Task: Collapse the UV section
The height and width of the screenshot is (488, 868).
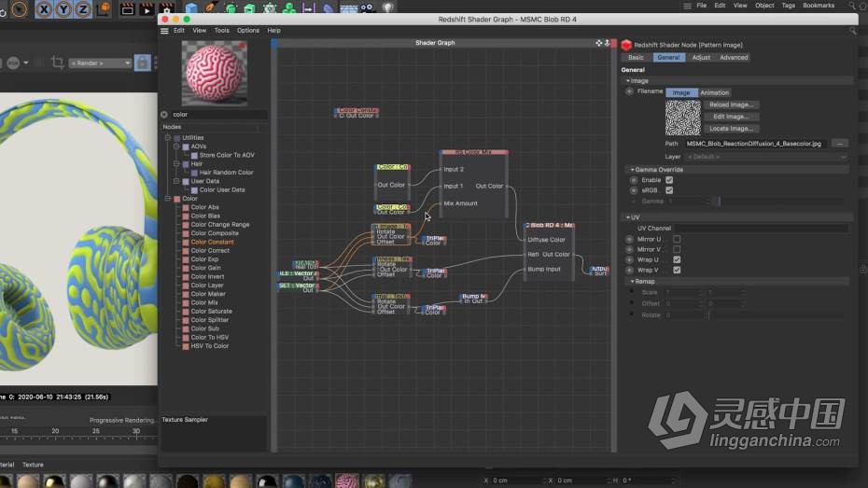Action: 628,217
